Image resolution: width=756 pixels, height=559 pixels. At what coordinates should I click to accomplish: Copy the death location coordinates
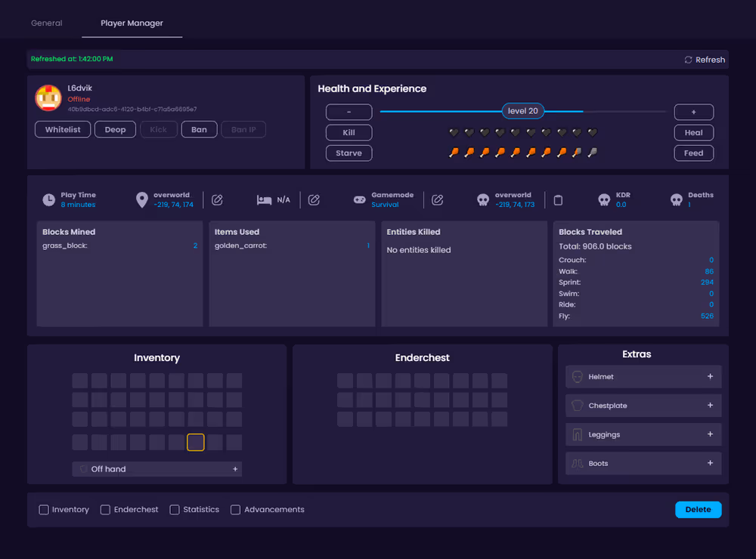558,200
